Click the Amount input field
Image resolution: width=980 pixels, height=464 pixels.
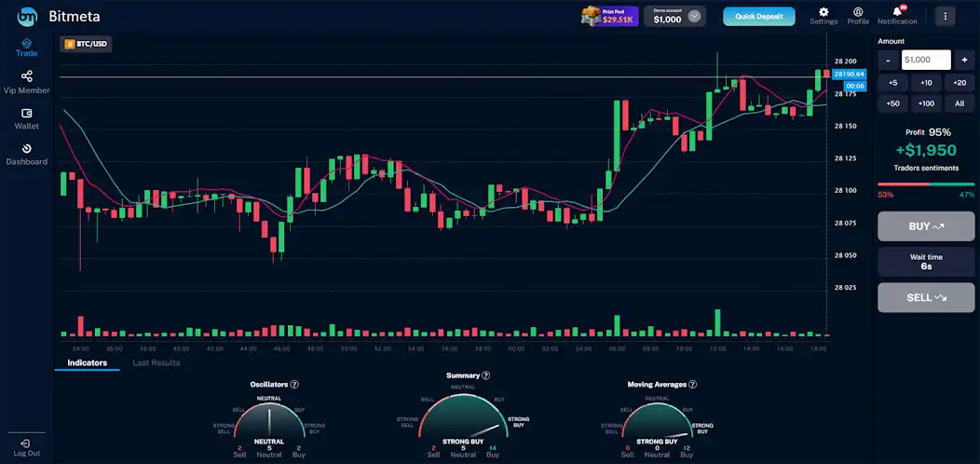pos(925,60)
